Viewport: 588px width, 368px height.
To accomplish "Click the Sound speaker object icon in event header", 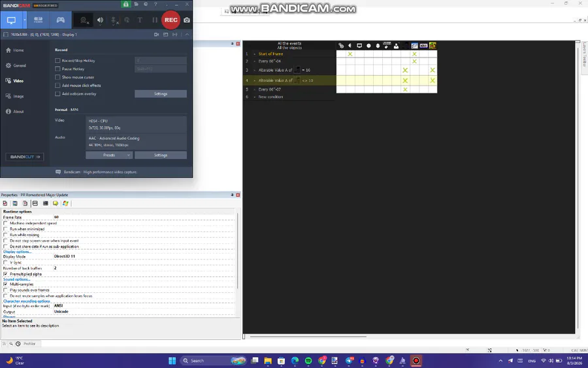I will (350, 46).
